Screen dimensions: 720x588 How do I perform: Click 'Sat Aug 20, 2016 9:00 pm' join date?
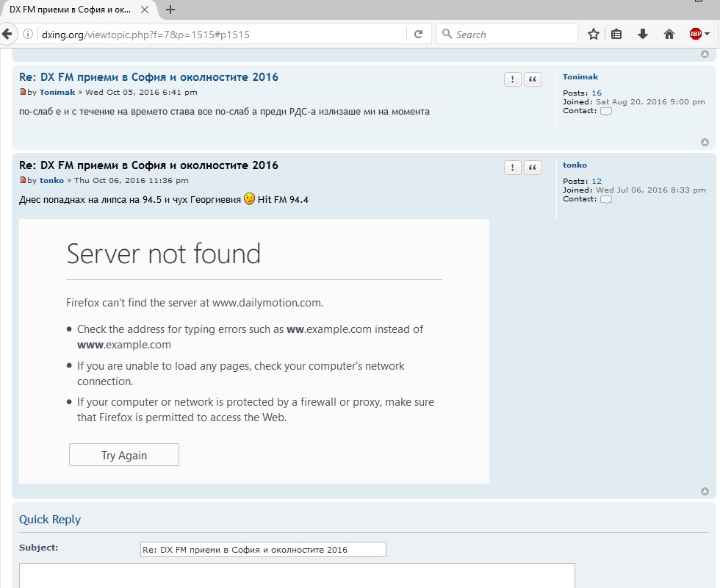(650, 102)
